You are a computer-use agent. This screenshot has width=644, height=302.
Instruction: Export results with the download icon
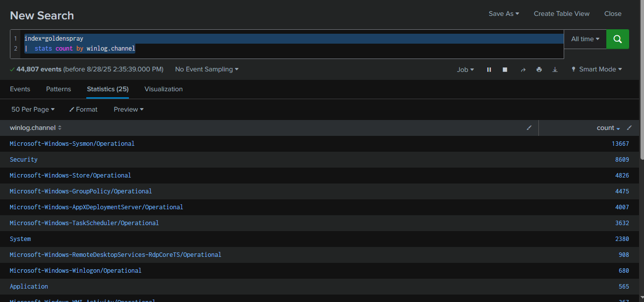click(555, 70)
